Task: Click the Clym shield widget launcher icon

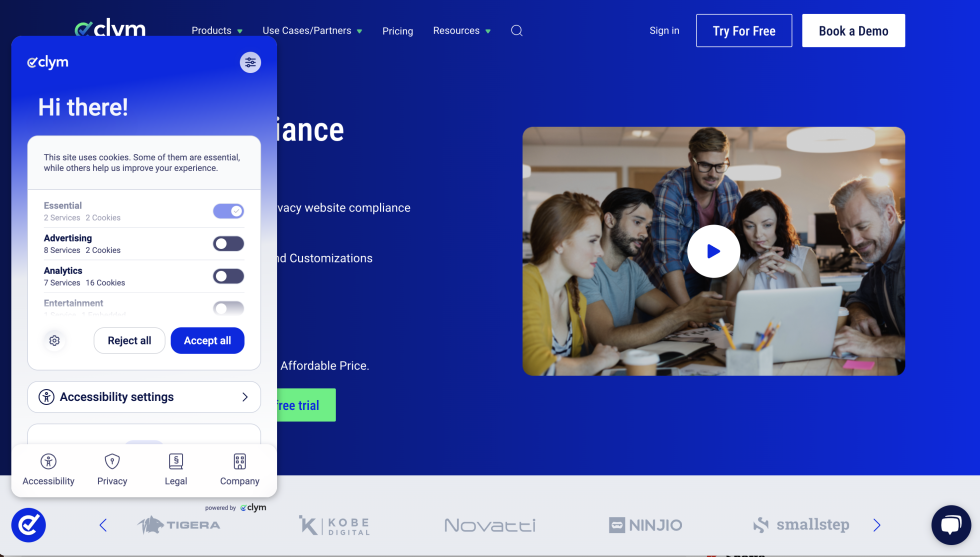Action: pos(28,525)
